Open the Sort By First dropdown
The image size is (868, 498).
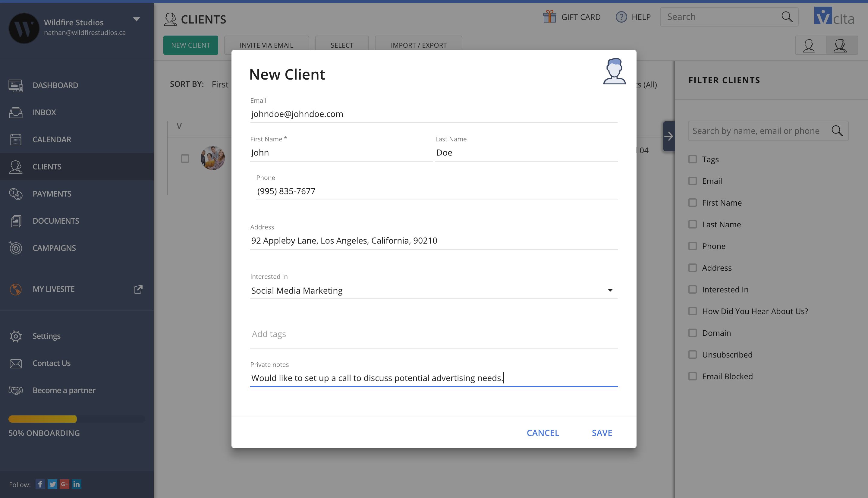[x=220, y=84]
